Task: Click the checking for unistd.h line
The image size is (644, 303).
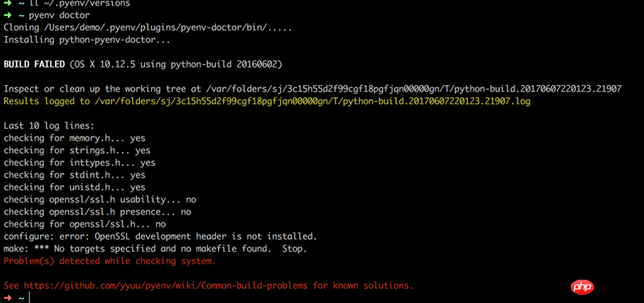Action: point(74,187)
